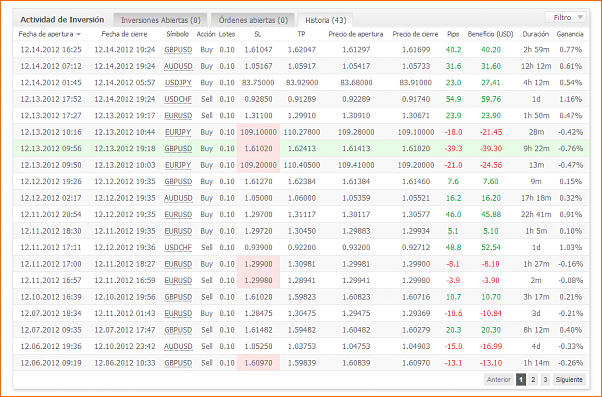Go to page 2 of history
Screen dimensions: 602x397
[x=533, y=380]
